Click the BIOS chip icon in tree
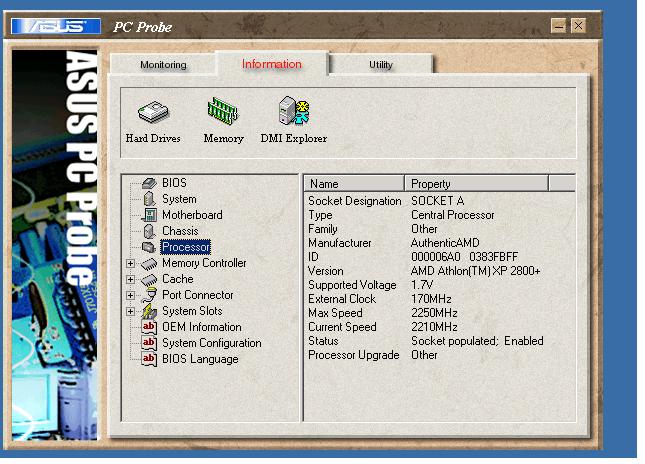 pyautogui.click(x=149, y=183)
